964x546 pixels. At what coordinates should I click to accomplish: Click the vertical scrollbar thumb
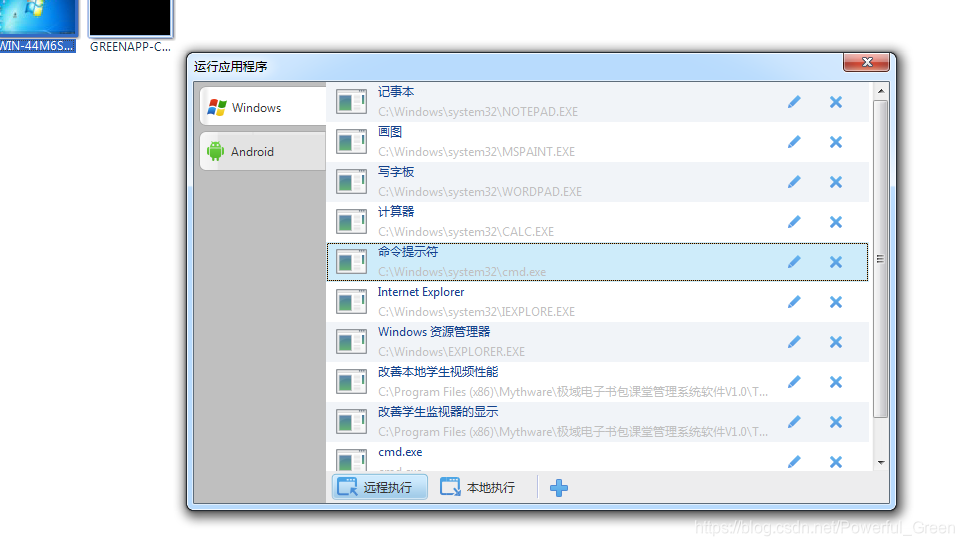click(881, 259)
